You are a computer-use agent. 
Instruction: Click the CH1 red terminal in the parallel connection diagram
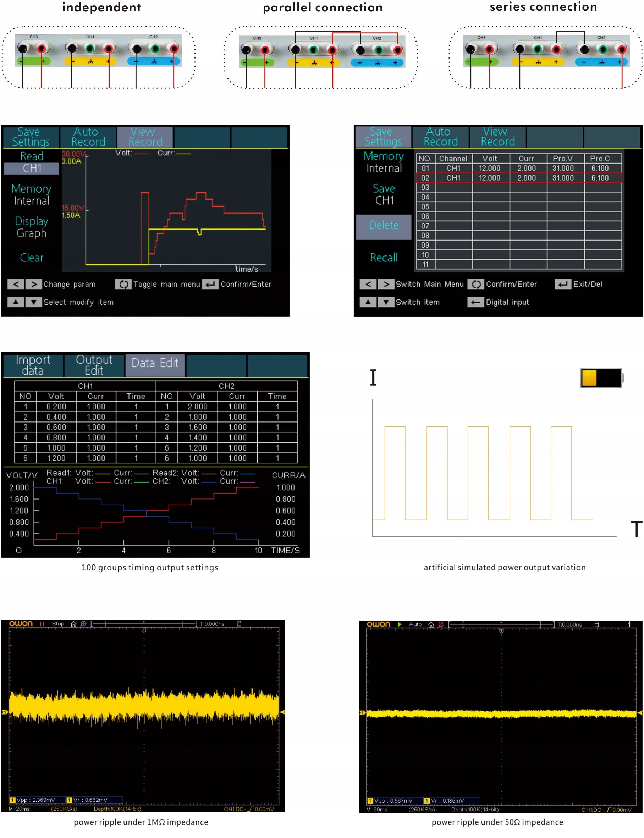click(x=332, y=50)
